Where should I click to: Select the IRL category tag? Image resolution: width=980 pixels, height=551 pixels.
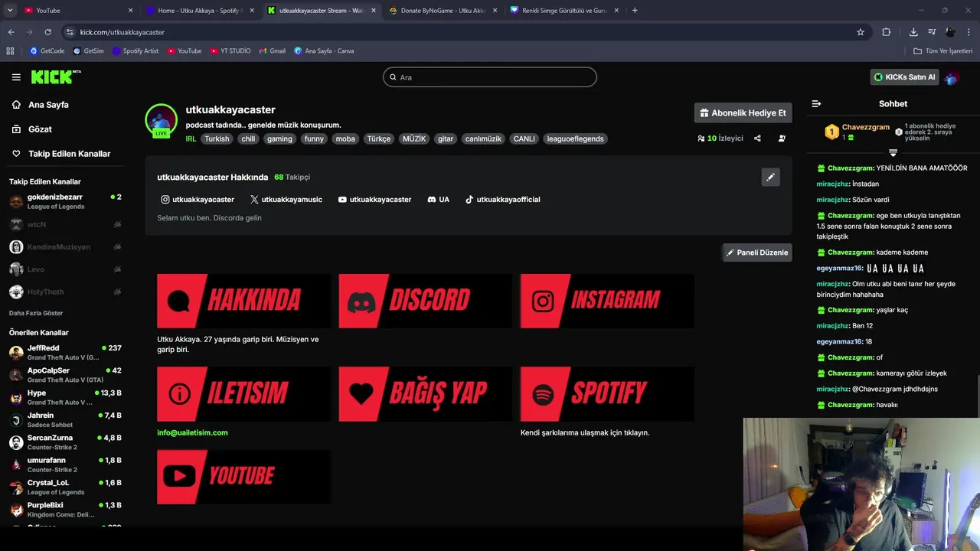(191, 139)
